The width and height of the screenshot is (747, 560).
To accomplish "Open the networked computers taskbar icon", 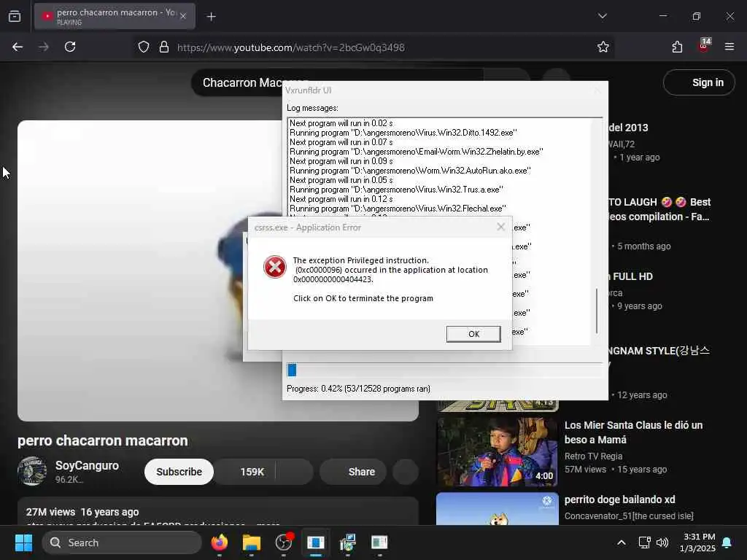I will click(x=348, y=542).
